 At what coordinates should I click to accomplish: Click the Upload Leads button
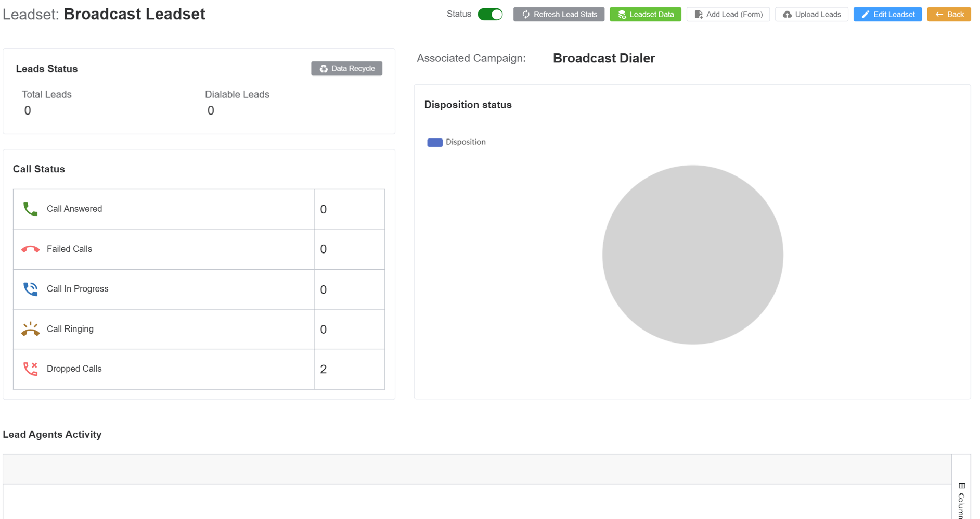tap(811, 15)
